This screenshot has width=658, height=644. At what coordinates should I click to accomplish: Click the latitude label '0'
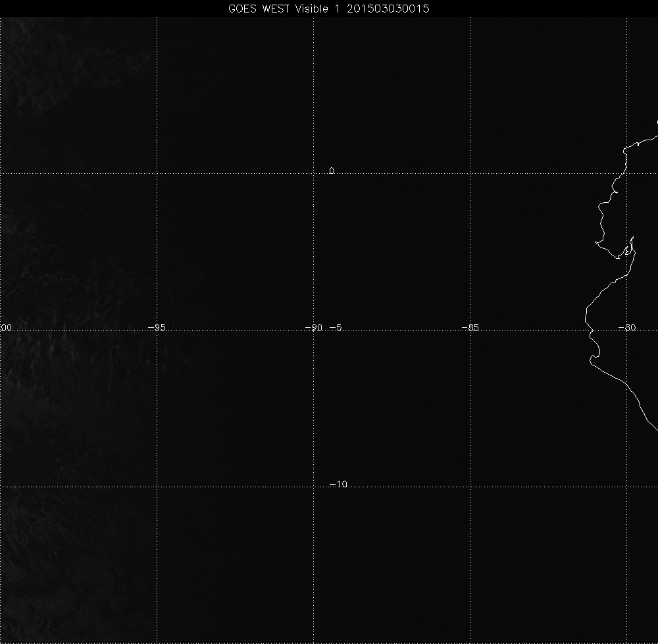click(332, 171)
